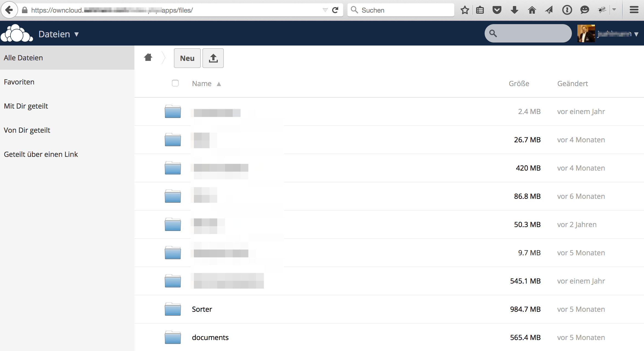Click the browser back arrow
The image size is (644, 351).
point(9,10)
